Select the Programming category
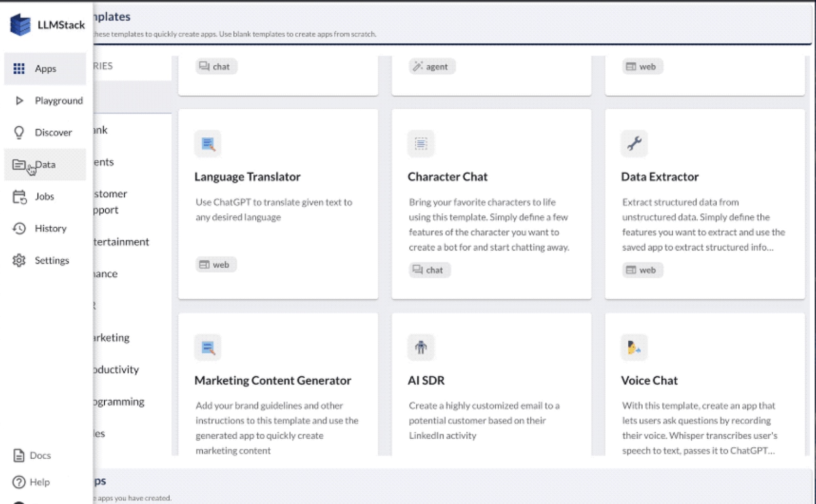Screen dimensions: 816x504 [x=119, y=401]
